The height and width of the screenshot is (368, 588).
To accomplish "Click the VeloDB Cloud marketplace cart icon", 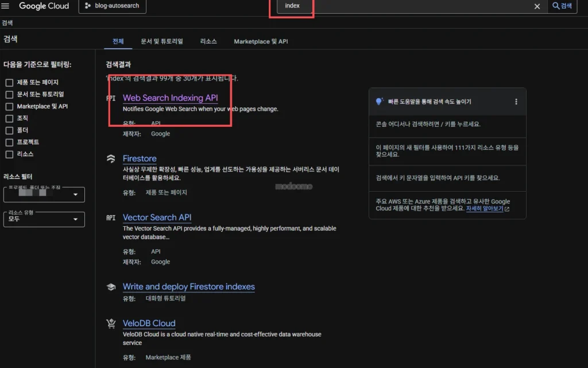I will (x=111, y=324).
